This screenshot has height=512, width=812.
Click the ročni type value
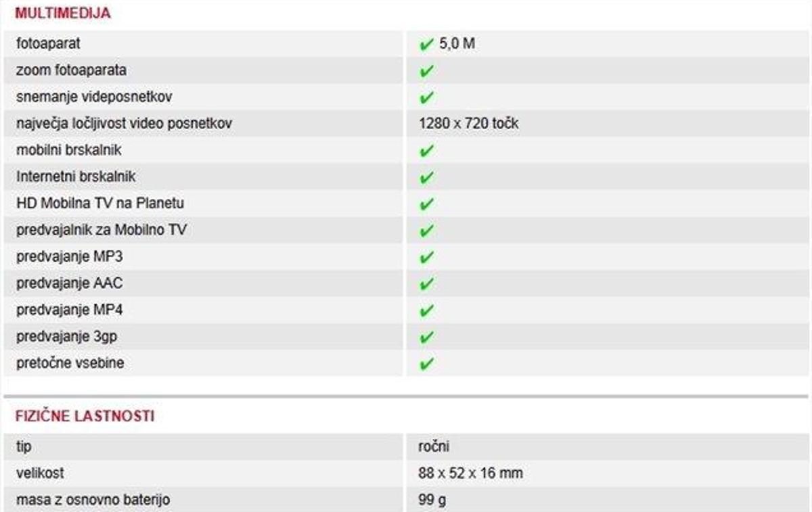pyautogui.click(x=434, y=446)
